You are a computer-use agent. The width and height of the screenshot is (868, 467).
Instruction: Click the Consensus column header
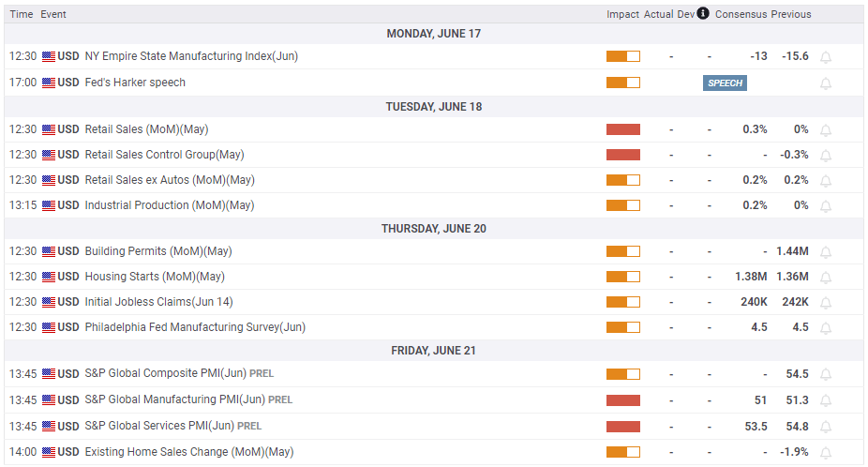[741, 14]
